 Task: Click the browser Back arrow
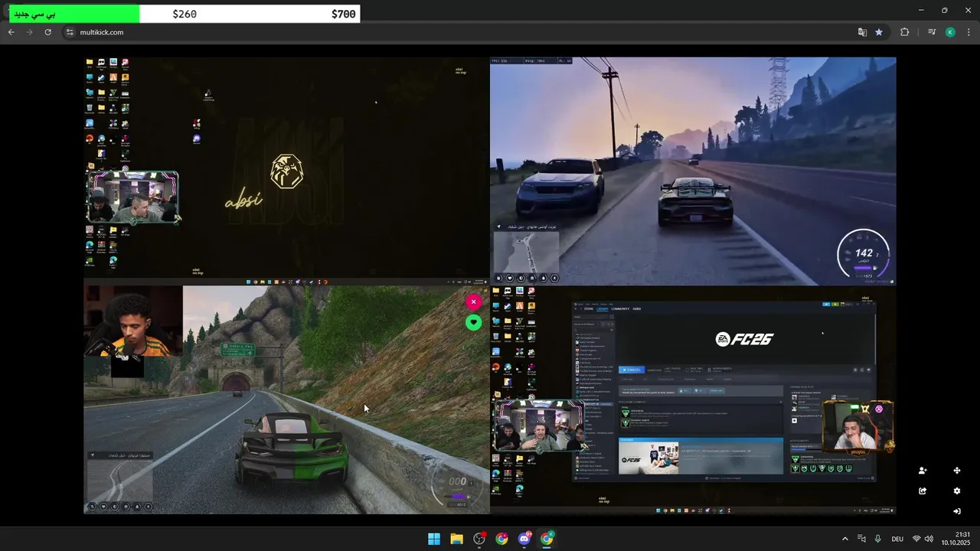coord(11,32)
